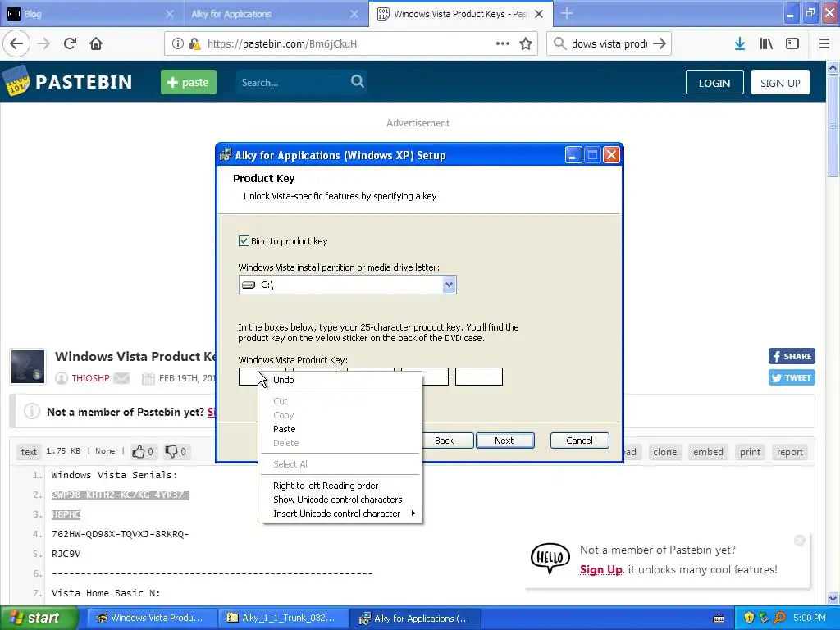Viewport: 840px width, 630px height.
Task: Open page actions three-dot menu in address bar
Action: [503, 44]
